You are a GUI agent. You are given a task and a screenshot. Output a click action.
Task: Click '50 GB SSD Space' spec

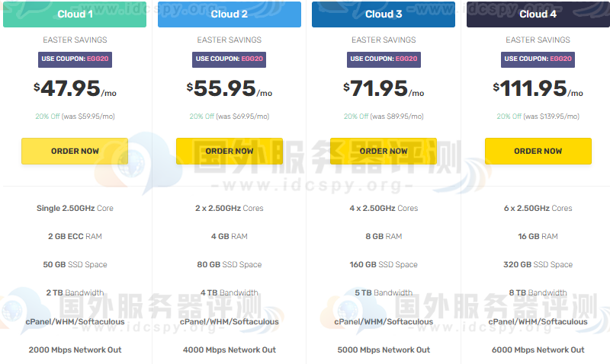pyautogui.click(x=75, y=264)
